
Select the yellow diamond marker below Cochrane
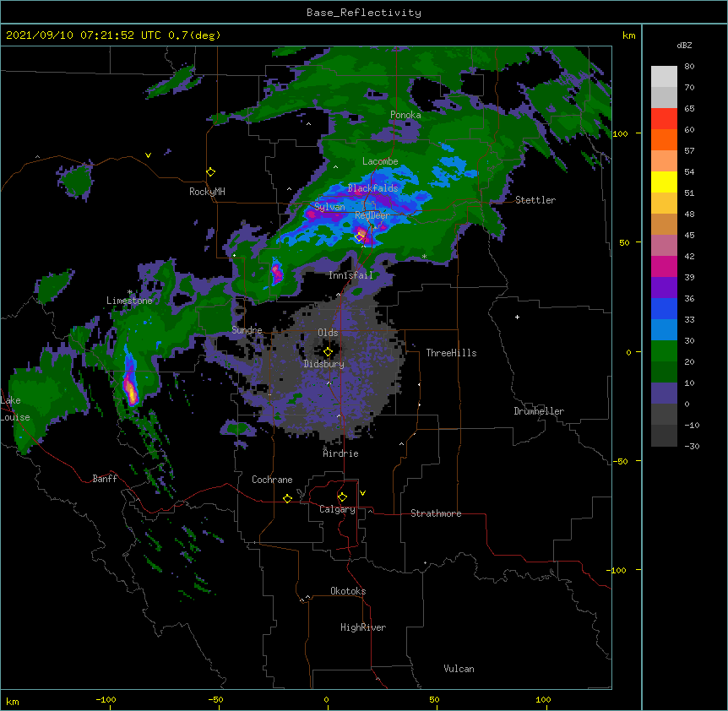click(x=287, y=498)
